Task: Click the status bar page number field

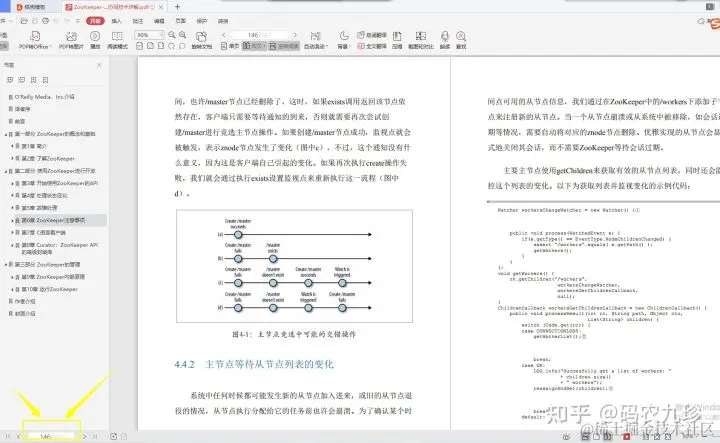Action: click(x=50, y=436)
